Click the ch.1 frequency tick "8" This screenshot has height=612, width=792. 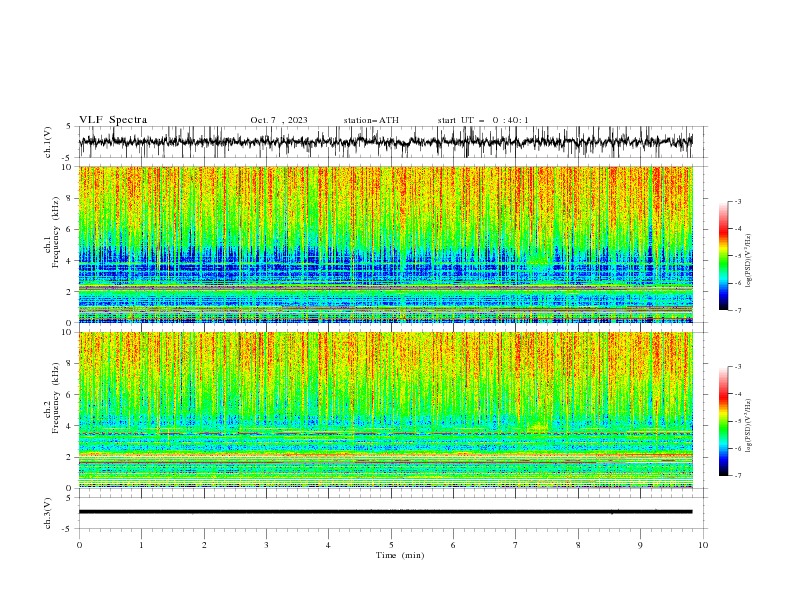point(70,198)
